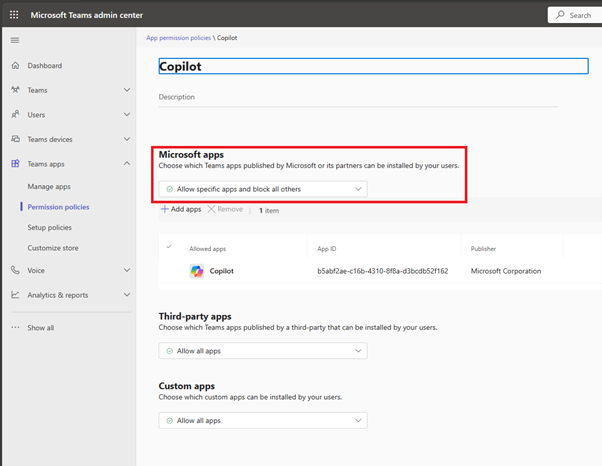Click the Copilot policy name field
The width and height of the screenshot is (602, 466).
pos(373,66)
